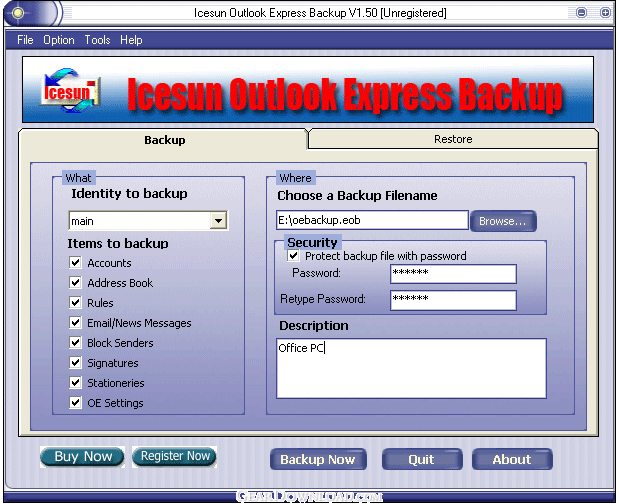Image resolution: width=619 pixels, height=504 pixels.
Task: Open the Help menu
Action: 131,40
